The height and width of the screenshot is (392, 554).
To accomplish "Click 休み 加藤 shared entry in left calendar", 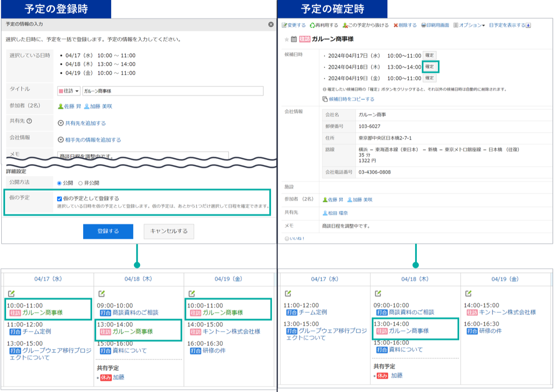I will point(113,377).
